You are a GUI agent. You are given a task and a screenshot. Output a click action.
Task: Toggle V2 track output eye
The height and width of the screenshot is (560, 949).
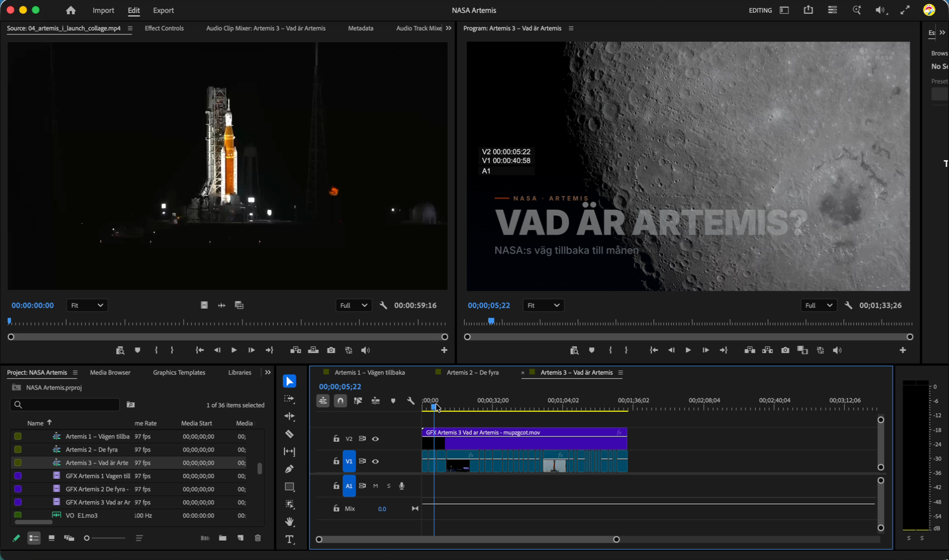tap(376, 439)
